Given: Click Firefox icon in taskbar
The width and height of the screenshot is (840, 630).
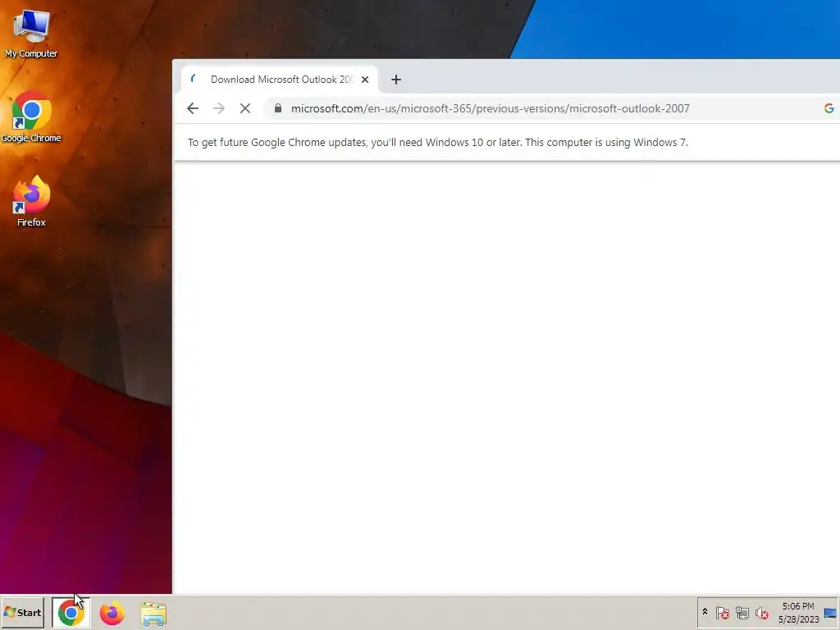Looking at the screenshot, I should tap(112, 613).
